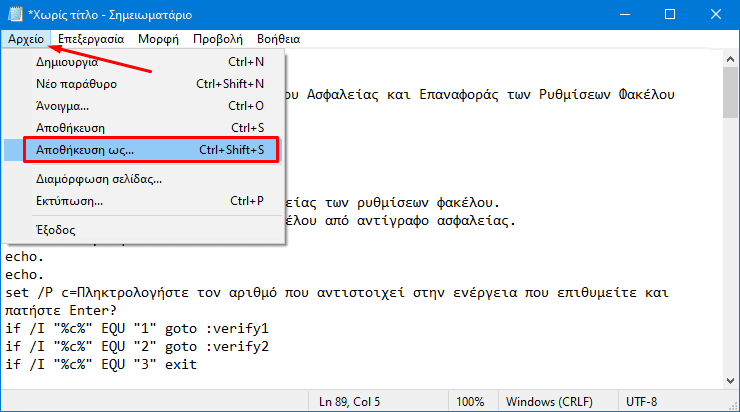Select Αποθήκευση ως... menu entry
This screenshot has height=412, width=740.
pyautogui.click(x=143, y=150)
